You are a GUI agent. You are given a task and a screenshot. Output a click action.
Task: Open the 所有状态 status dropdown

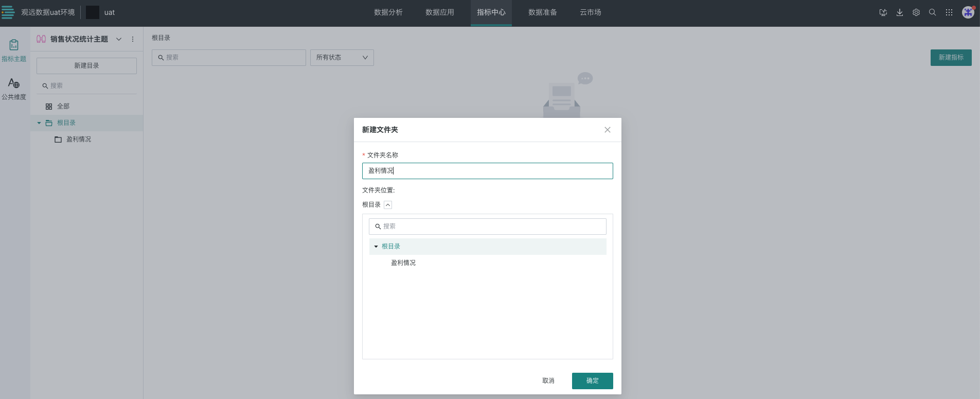(342, 58)
